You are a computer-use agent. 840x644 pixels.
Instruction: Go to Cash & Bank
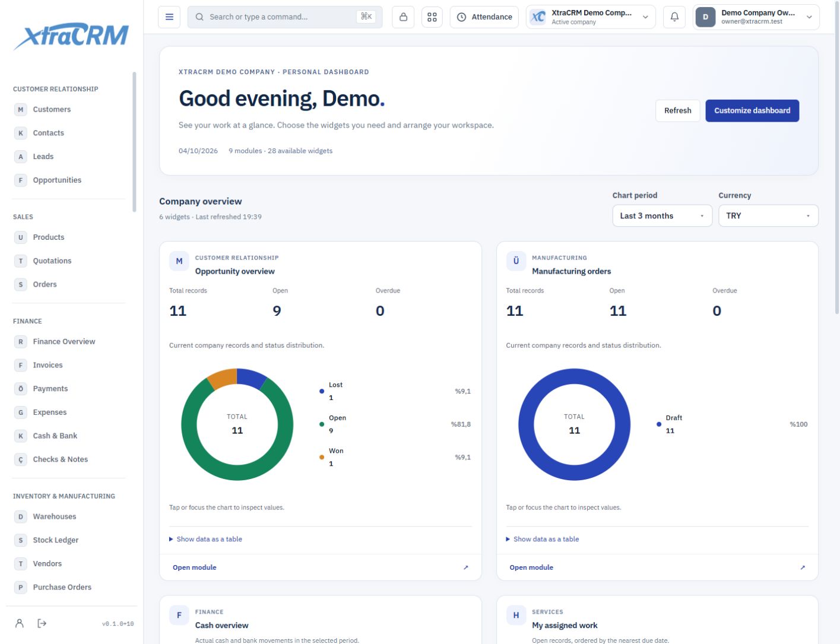tap(69, 436)
